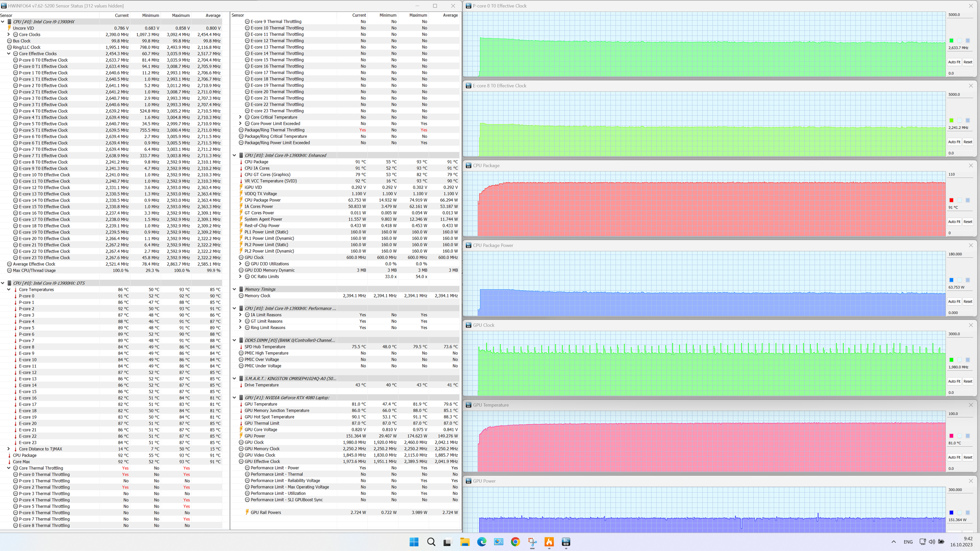Close the GPU Temperature graph window
The width and height of the screenshot is (980, 551).
point(971,405)
